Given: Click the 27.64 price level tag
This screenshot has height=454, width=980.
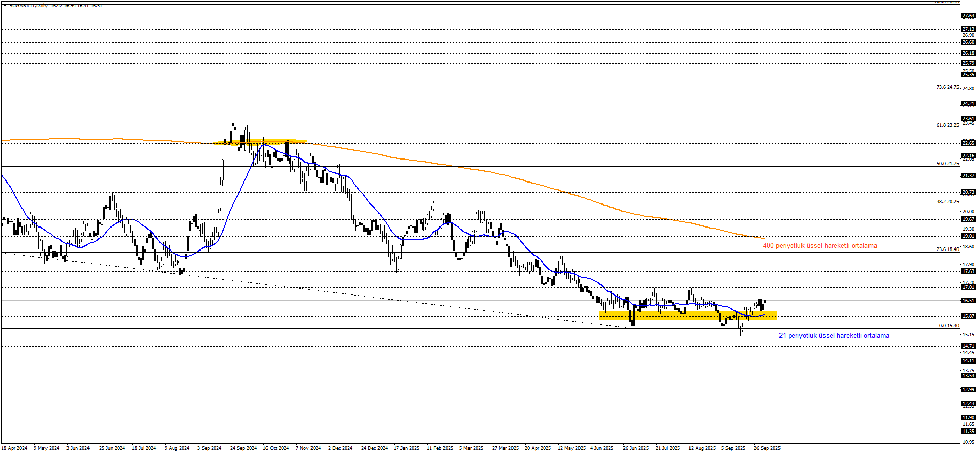Looking at the screenshot, I should coord(968,16).
